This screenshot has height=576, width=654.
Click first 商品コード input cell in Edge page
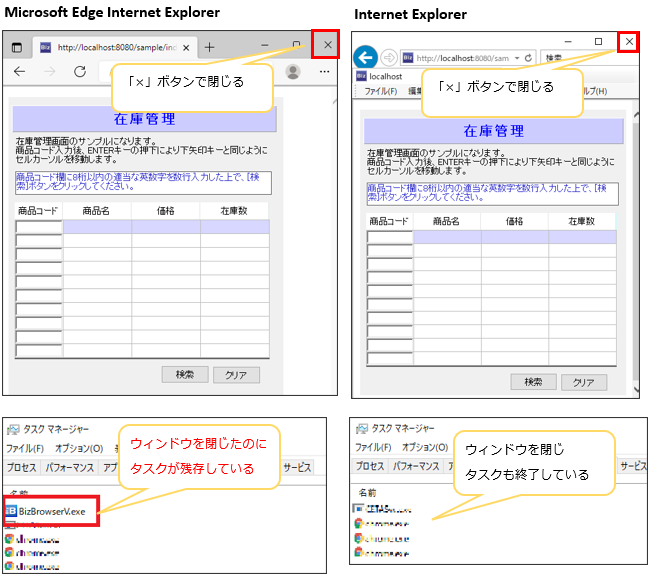[x=39, y=227]
